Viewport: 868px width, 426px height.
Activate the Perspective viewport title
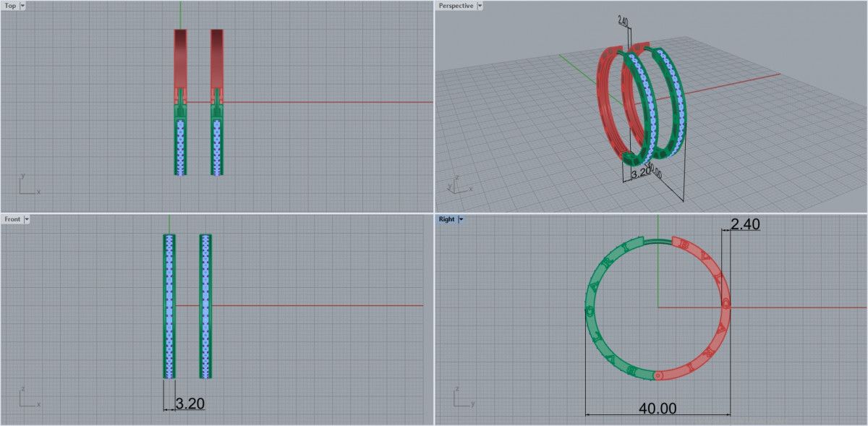(x=456, y=6)
